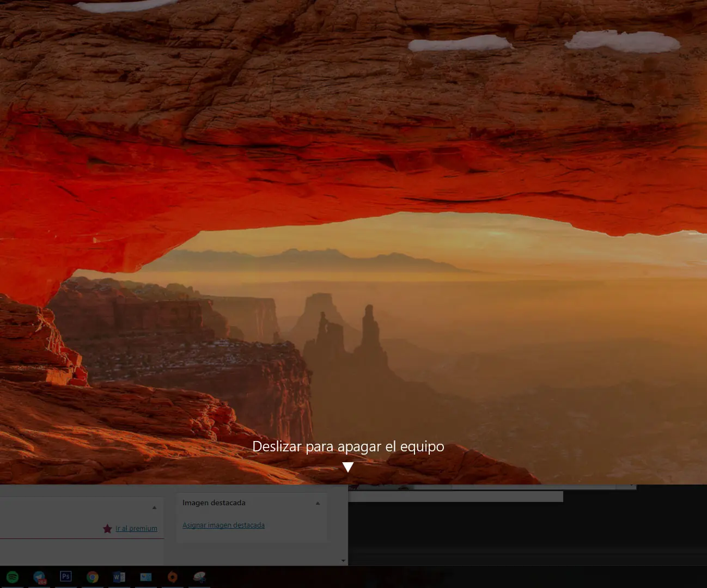Viewport: 707px width, 588px height.
Task: Click the last application icon on the taskbar
Action: 199,577
